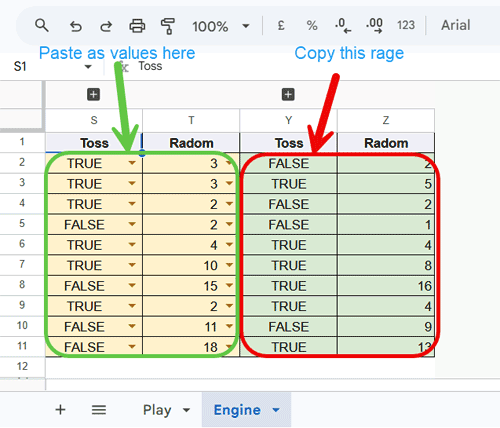500x428 pixels.
Task: Select cell S9 containing TRUE
Action: [94, 306]
